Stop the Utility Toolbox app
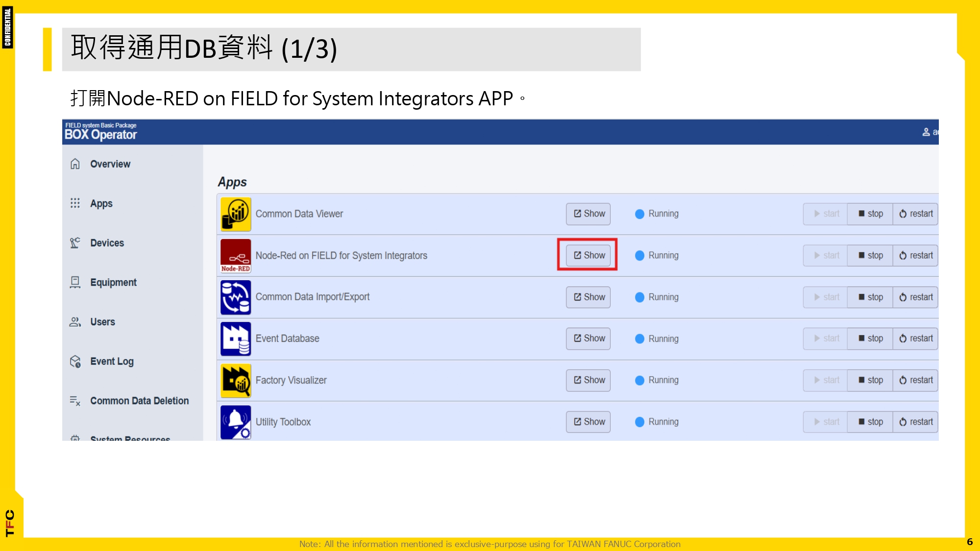 pyautogui.click(x=870, y=422)
